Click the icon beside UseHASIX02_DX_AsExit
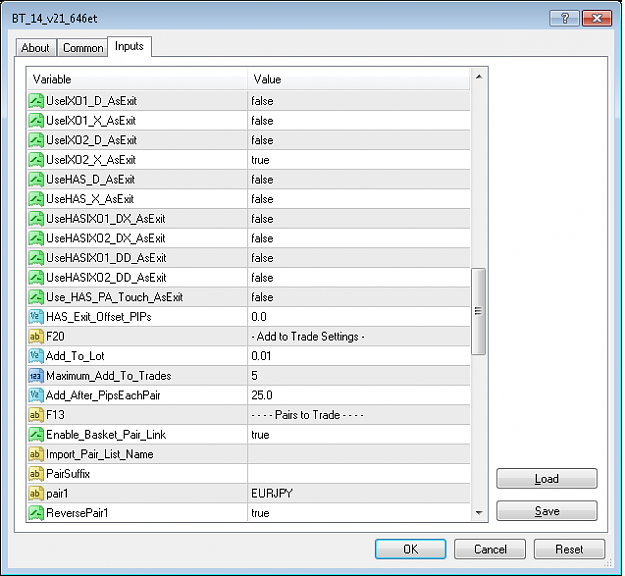 pyautogui.click(x=36, y=238)
